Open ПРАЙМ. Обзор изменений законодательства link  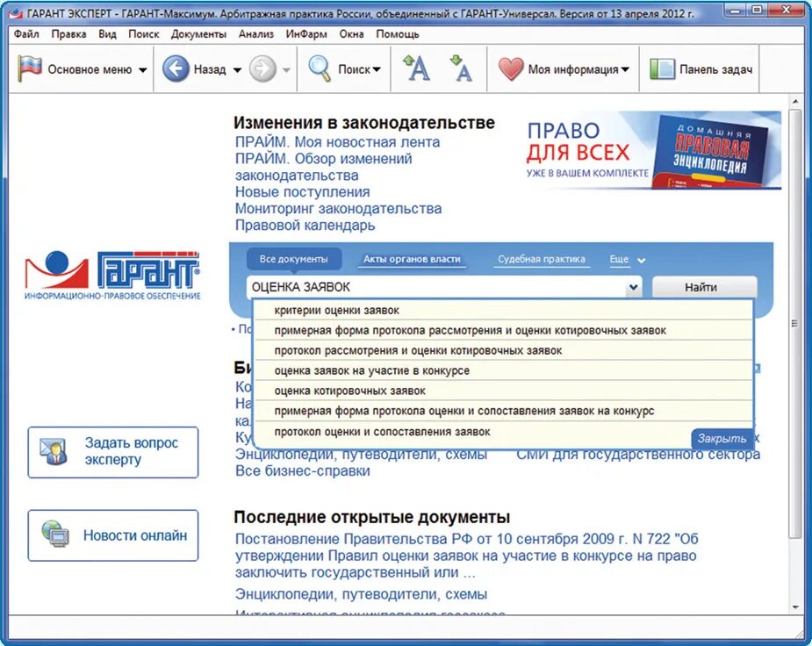point(323,167)
